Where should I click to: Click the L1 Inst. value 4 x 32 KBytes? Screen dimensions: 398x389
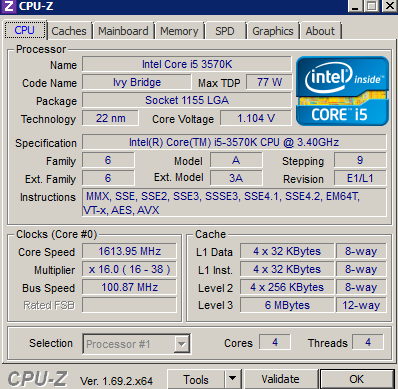[x=287, y=269]
